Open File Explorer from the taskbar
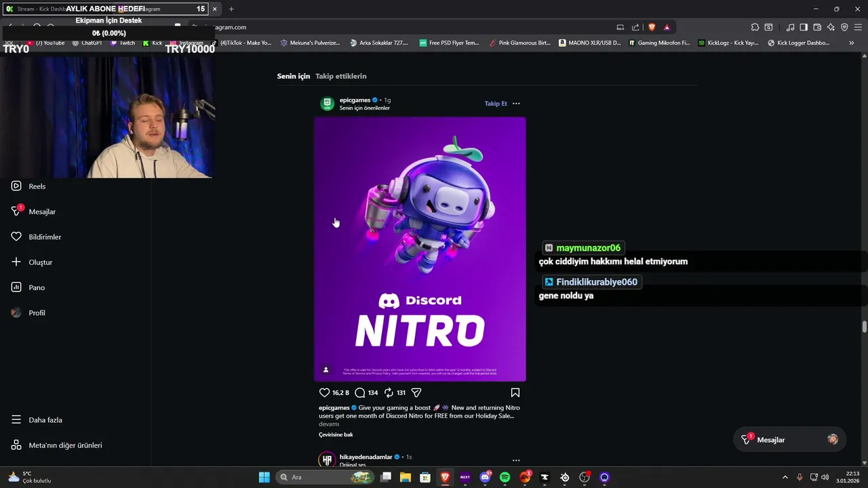Viewport: 868px width, 488px height. 406,477
